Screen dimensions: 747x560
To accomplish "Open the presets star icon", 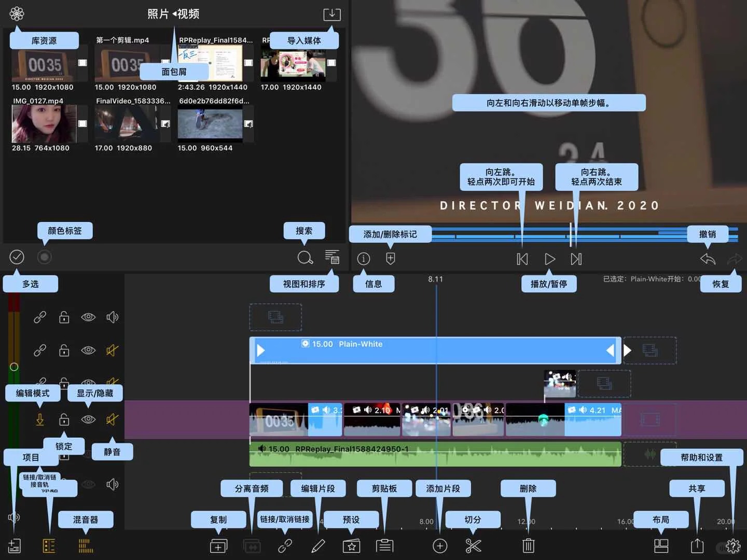I will (351, 546).
